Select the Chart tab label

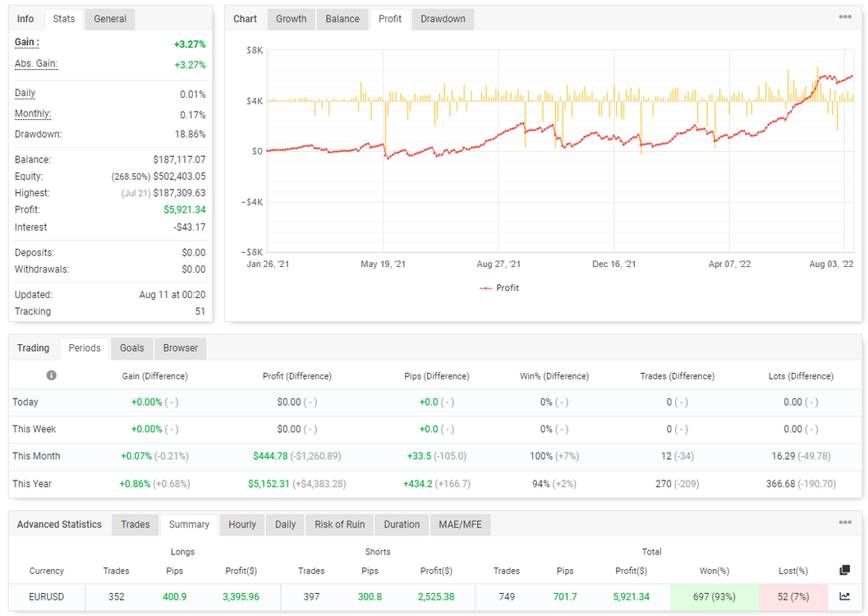click(246, 19)
